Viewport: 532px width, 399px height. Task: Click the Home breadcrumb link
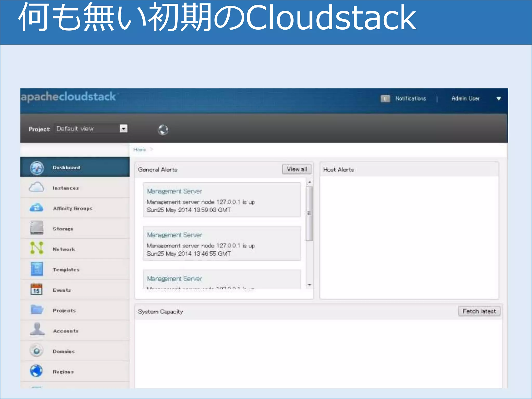pyautogui.click(x=140, y=150)
